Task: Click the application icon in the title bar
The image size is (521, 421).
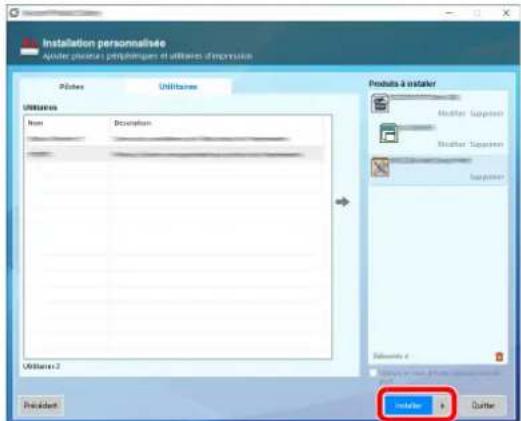Action: 14,13
